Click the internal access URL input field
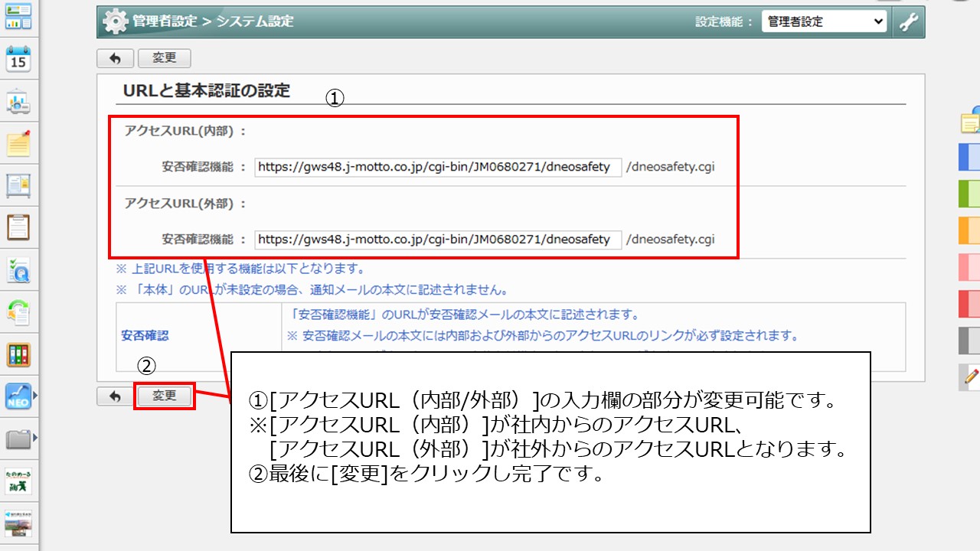Screen dimensions: 980x551 coord(438,167)
